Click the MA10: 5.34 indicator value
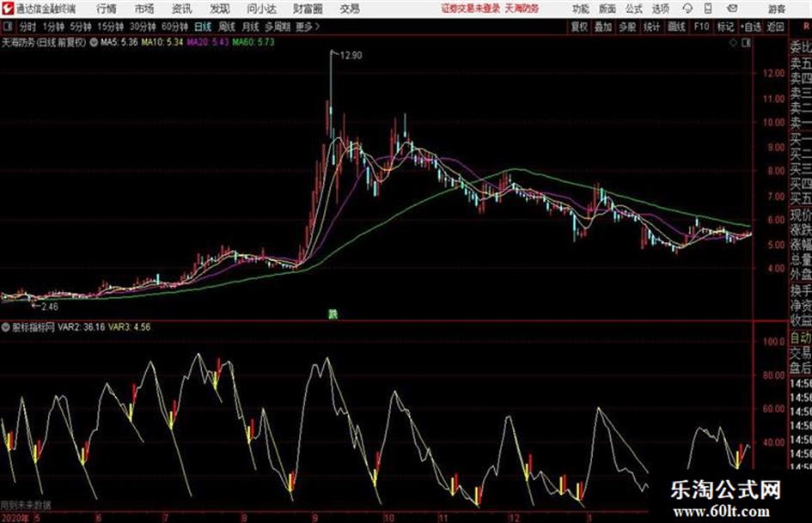812x523 pixels. (x=162, y=42)
